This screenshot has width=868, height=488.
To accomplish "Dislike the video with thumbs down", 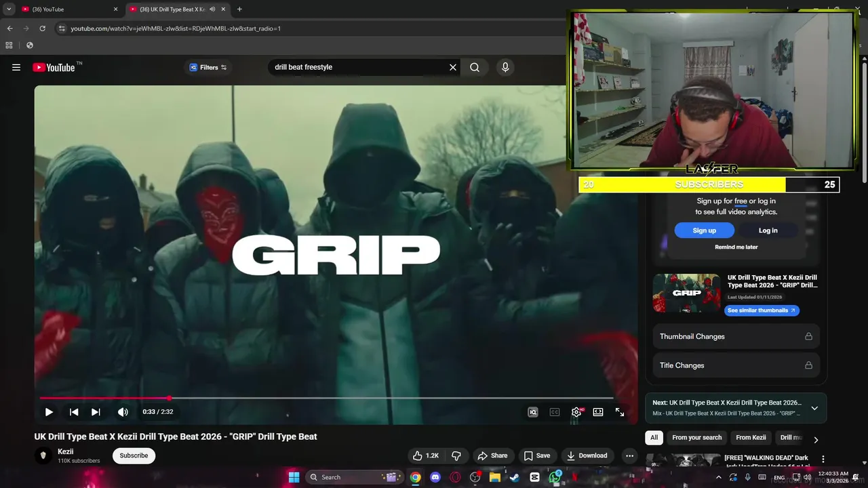I will pyautogui.click(x=456, y=455).
